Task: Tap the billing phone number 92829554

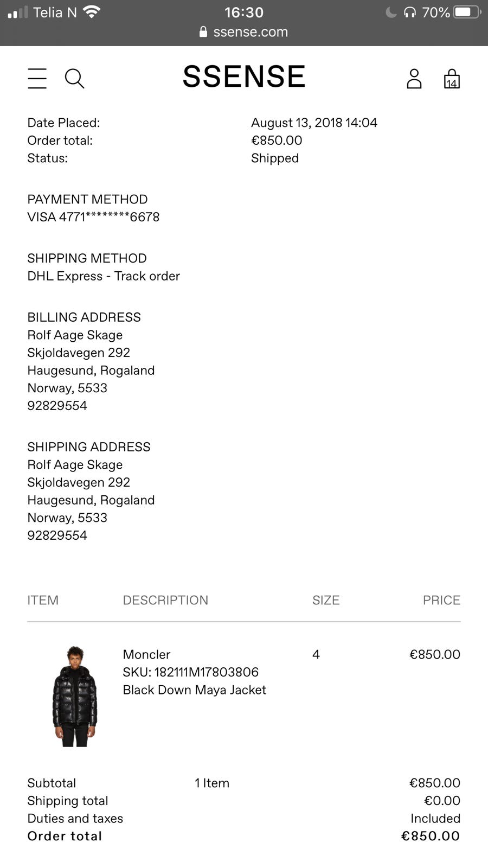Action: (x=57, y=406)
